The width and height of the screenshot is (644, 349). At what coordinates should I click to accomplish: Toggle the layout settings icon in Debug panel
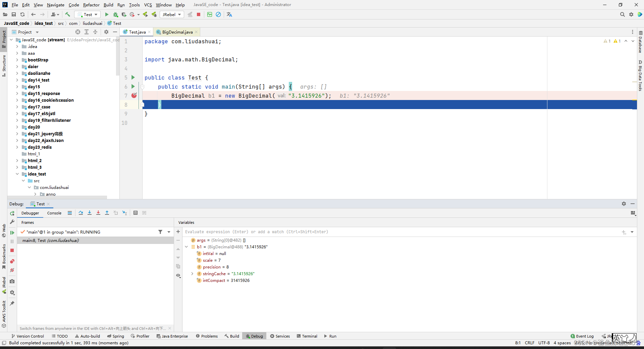pyautogui.click(x=633, y=213)
